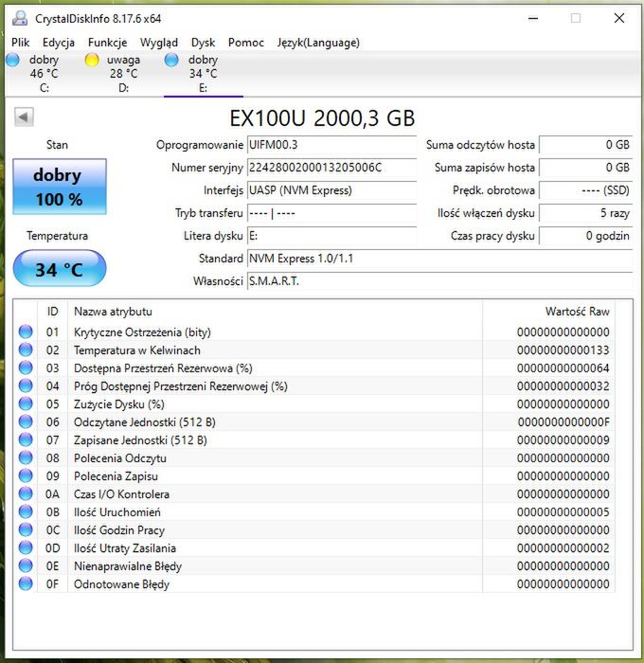Click the Standard field NVM Express 1.0/1.1

pyautogui.click(x=439, y=259)
